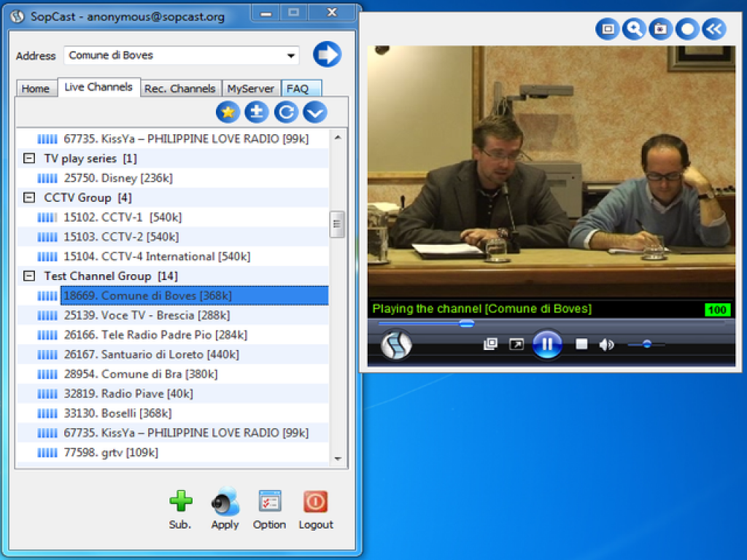Click the SopCast logo in the player bar
747x560 pixels.
pyautogui.click(x=396, y=344)
